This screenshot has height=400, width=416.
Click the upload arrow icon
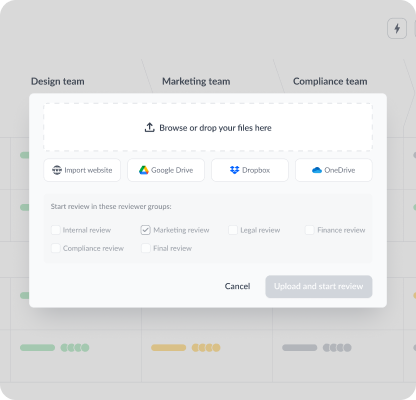[x=150, y=127]
